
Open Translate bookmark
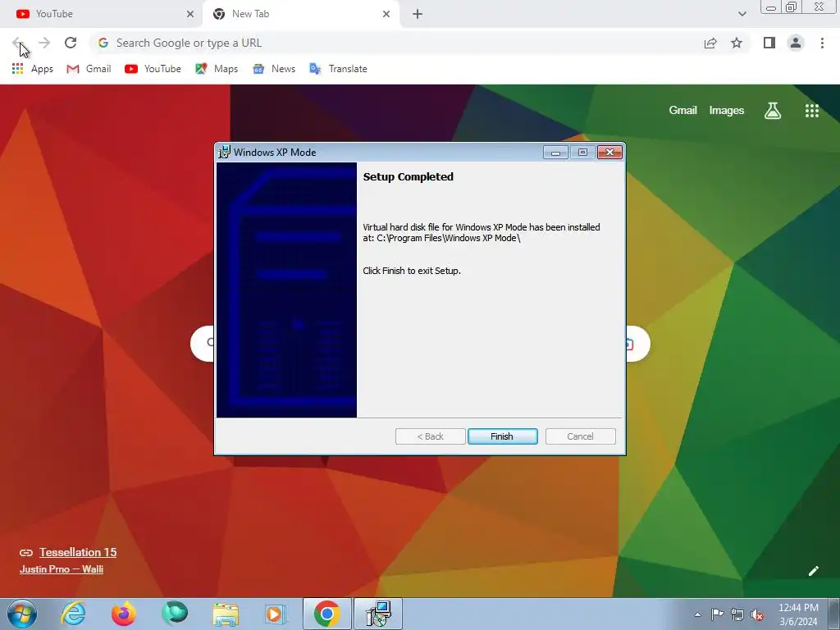(339, 69)
